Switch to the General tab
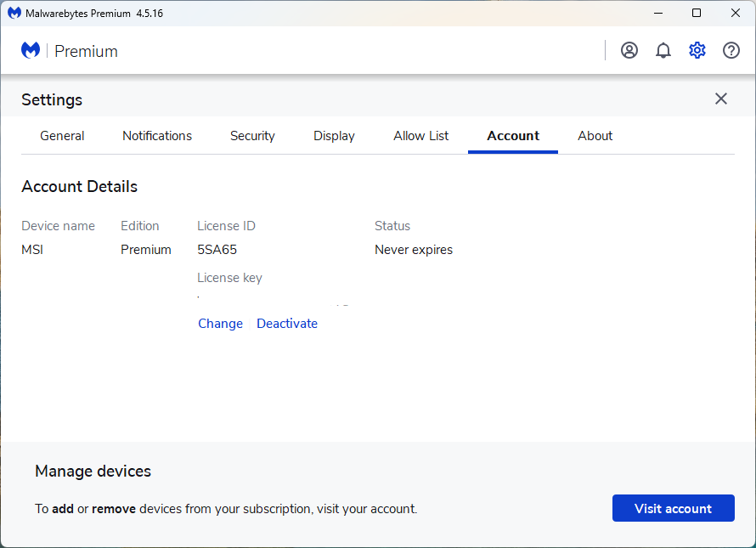Image resolution: width=756 pixels, height=548 pixels. pos(62,136)
